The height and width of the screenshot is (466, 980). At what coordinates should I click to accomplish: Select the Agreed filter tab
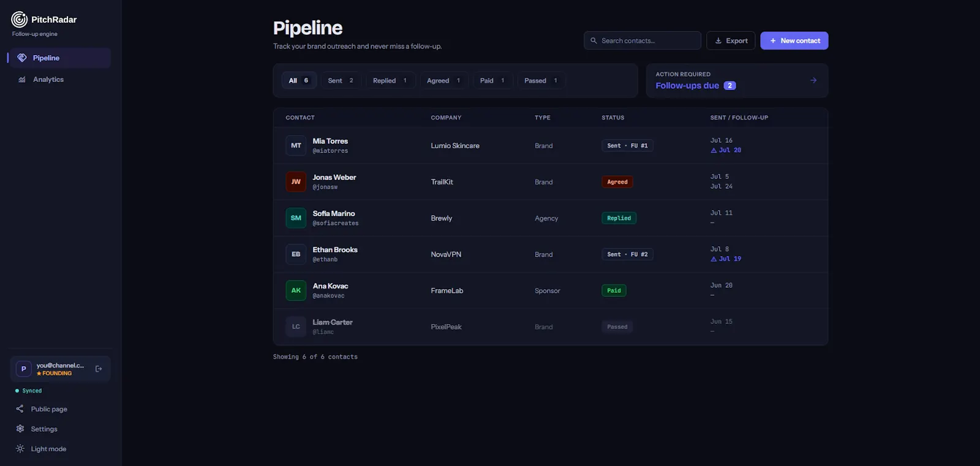pos(444,80)
